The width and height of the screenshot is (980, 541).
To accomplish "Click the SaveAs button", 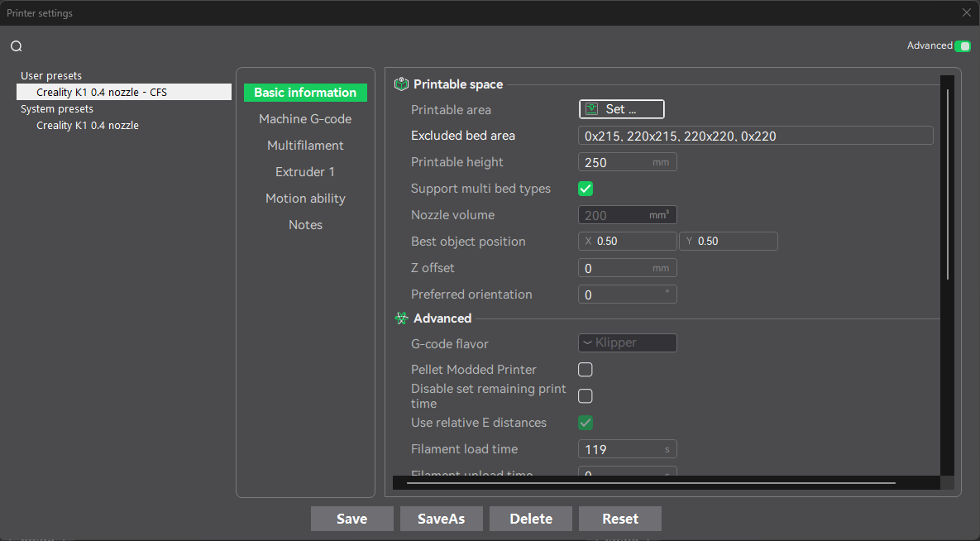I will [441, 519].
